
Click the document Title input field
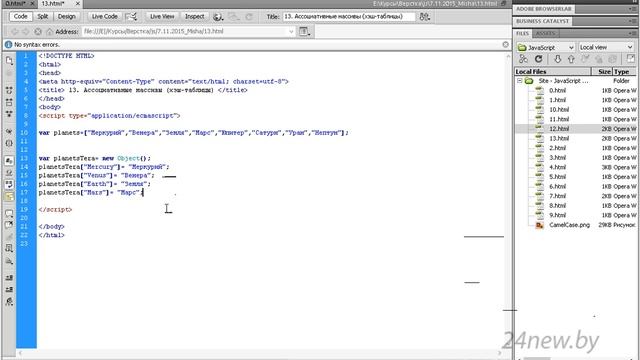point(349,17)
